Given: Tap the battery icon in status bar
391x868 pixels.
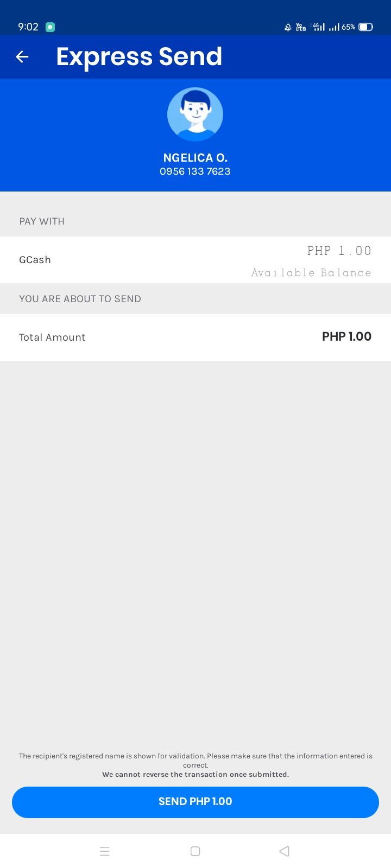Looking at the screenshot, I should 365,27.
